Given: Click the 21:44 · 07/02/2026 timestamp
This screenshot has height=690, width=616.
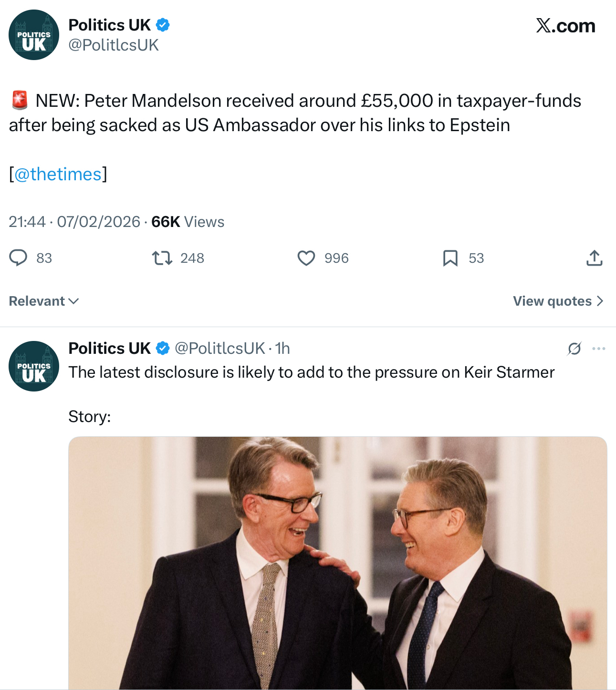Looking at the screenshot, I should (x=74, y=222).
